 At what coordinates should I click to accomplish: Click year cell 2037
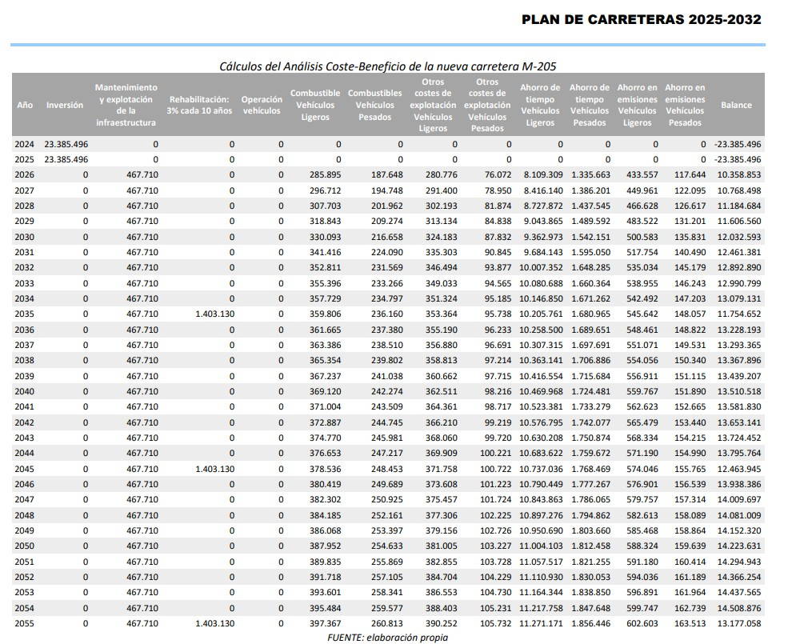point(24,345)
